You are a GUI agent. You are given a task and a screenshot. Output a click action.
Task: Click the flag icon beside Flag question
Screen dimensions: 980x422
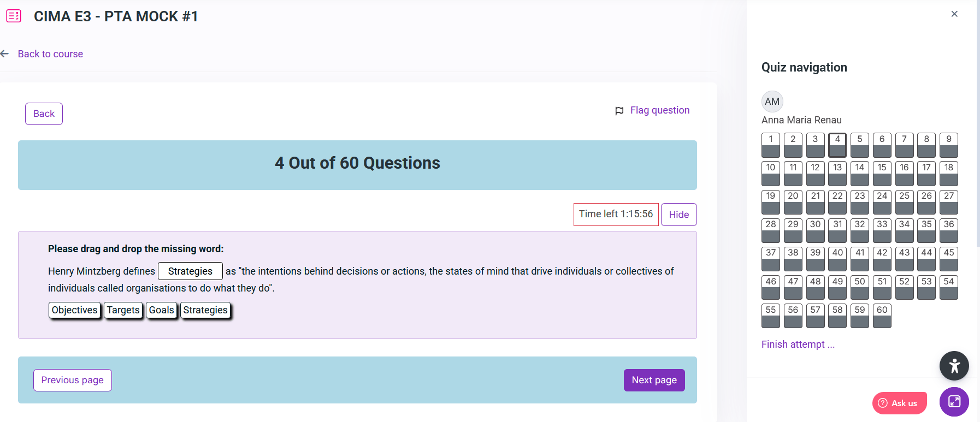click(x=619, y=111)
